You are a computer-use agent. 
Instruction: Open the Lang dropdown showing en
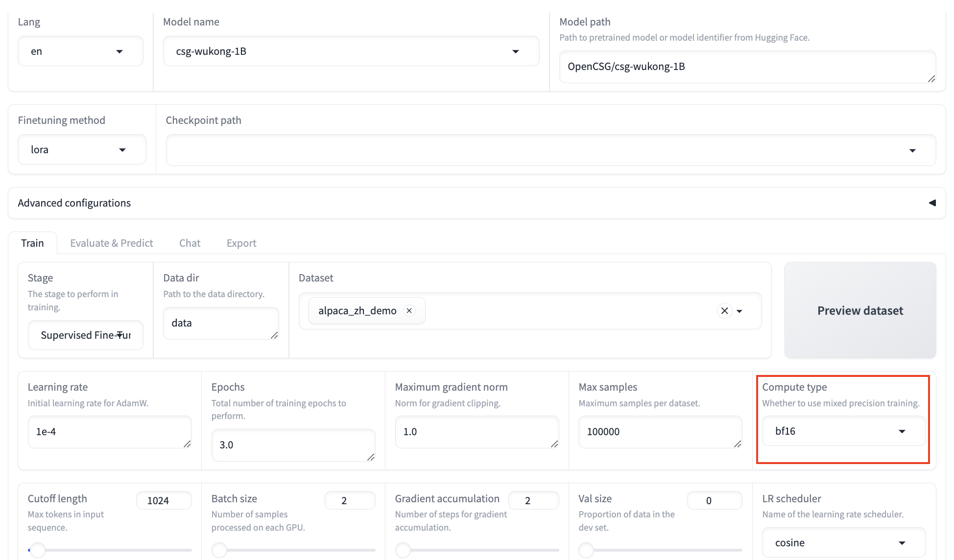click(81, 51)
